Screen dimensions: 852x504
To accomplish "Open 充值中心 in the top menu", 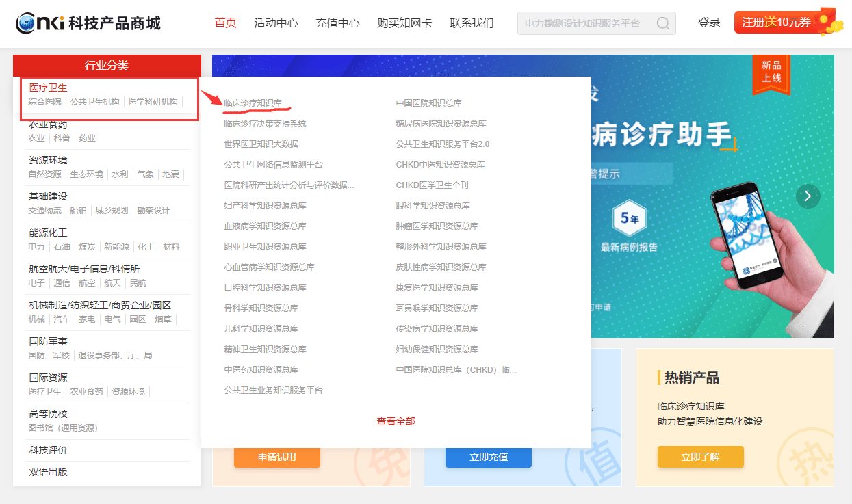I will (337, 23).
